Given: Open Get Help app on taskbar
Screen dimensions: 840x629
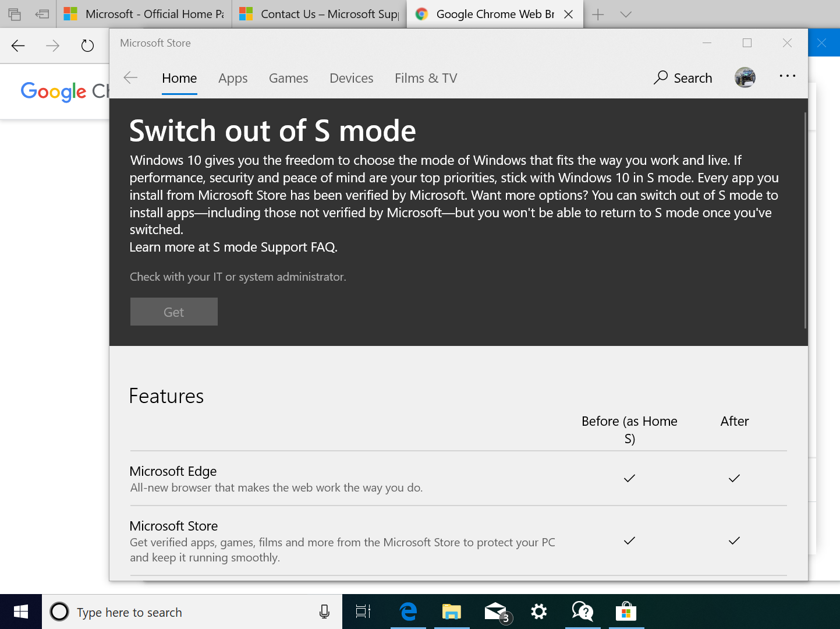Looking at the screenshot, I should (x=582, y=612).
